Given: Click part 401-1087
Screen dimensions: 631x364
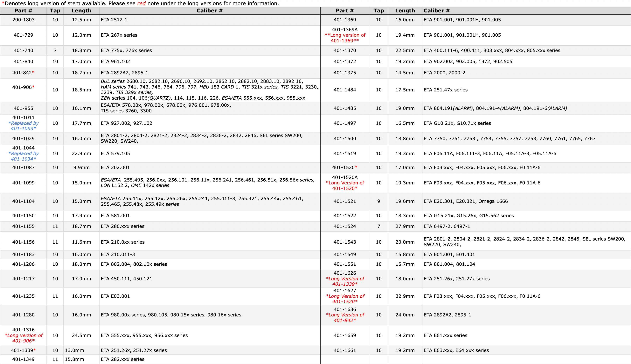Looking at the screenshot, I should point(24,168).
